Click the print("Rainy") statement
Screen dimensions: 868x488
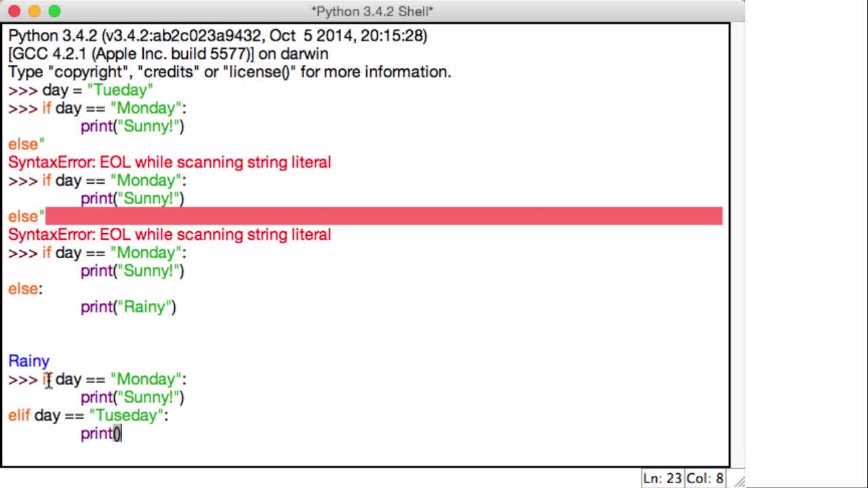tap(128, 307)
